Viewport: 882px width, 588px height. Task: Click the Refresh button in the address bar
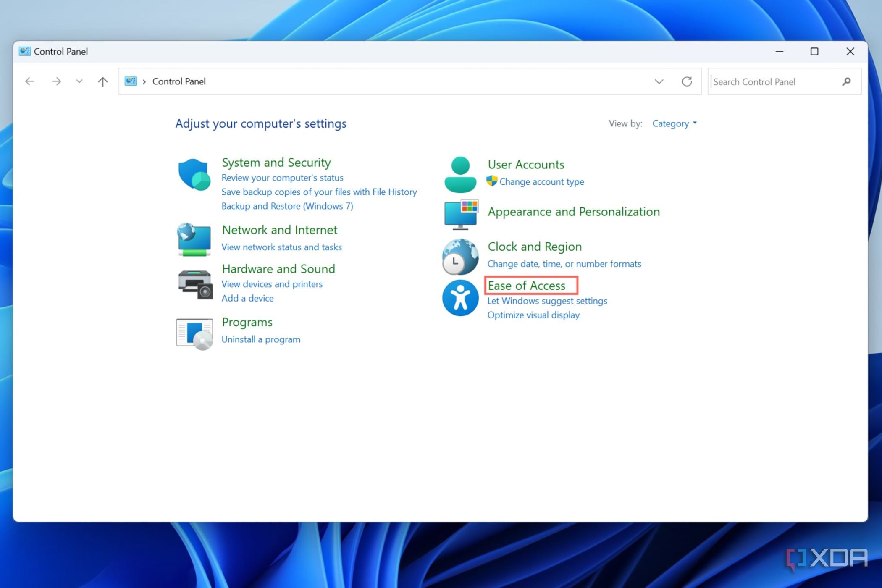coord(687,81)
